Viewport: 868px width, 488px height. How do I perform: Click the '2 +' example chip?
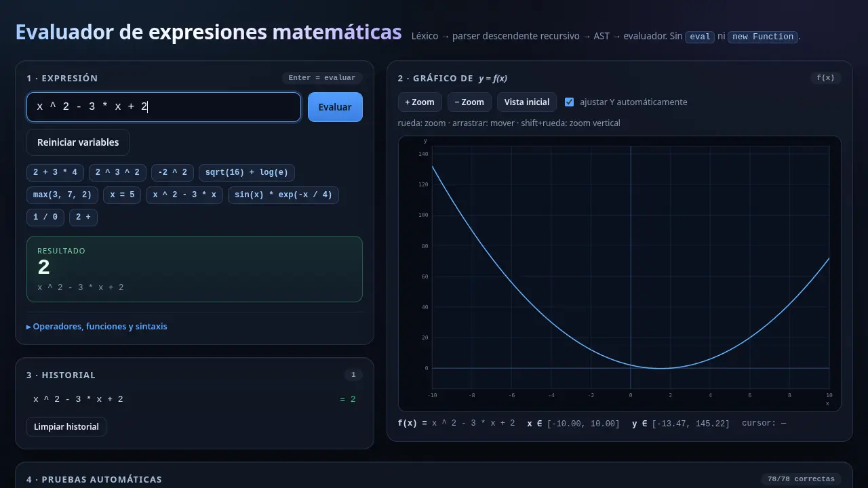tap(83, 218)
